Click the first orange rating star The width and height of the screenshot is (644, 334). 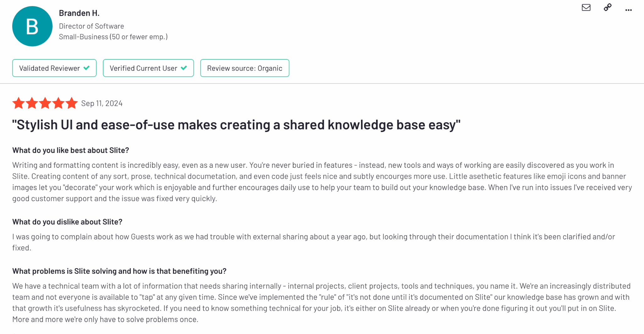[19, 103]
